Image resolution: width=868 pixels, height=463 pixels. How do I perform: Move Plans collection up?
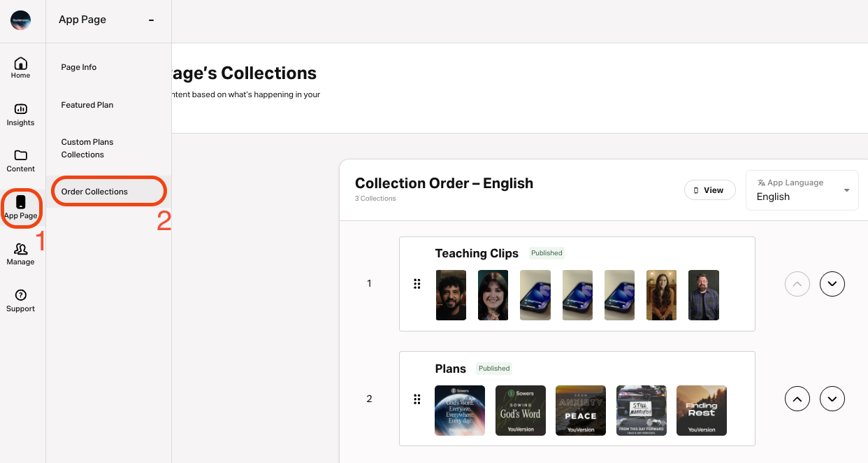pos(797,399)
